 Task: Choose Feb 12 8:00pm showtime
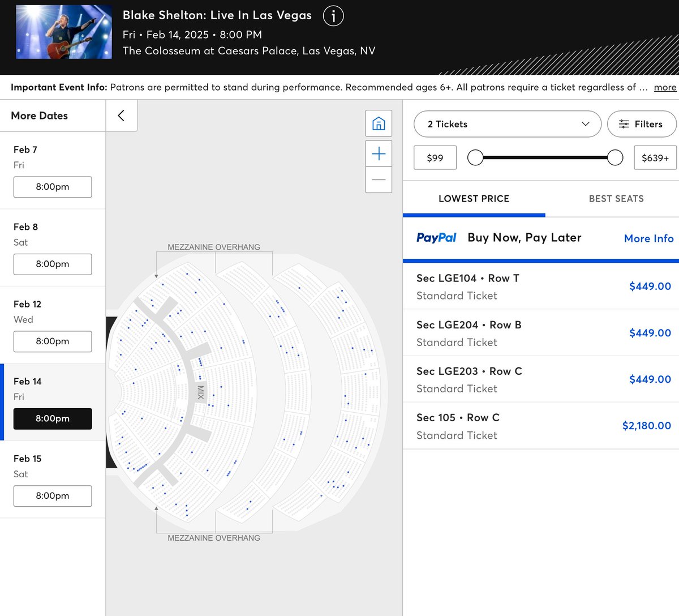(x=53, y=341)
